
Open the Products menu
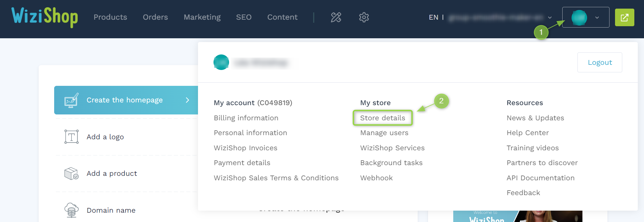coord(110,17)
